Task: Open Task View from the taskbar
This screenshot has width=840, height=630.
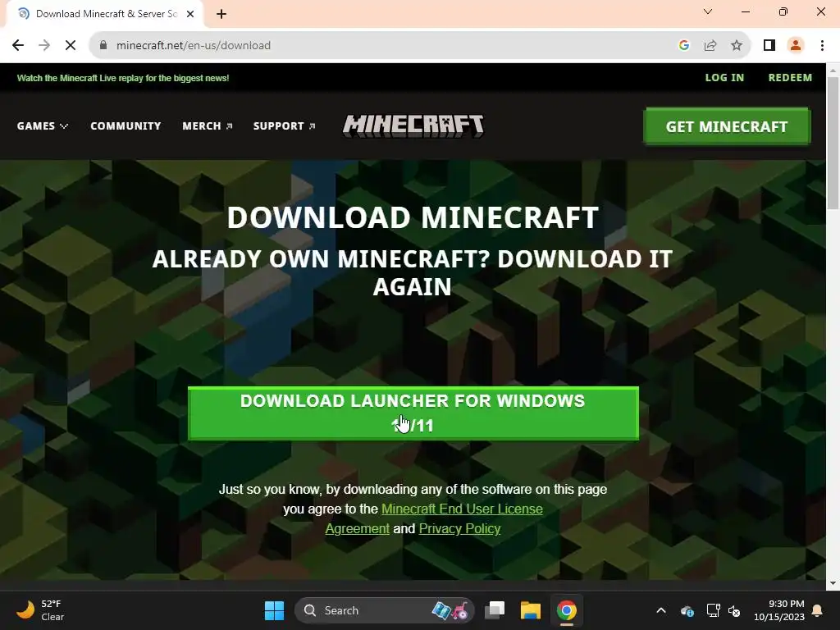Action: (x=495, y=610)
